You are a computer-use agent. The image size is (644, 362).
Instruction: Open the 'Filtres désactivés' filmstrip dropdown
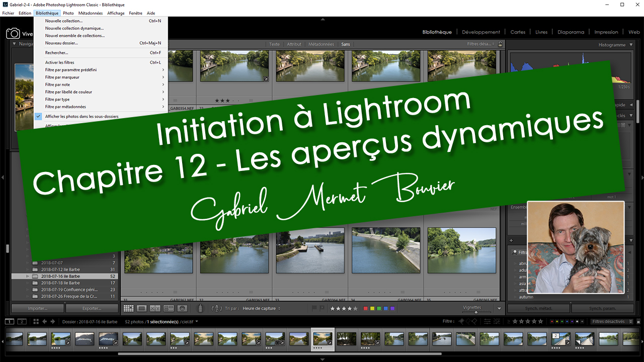611,322
